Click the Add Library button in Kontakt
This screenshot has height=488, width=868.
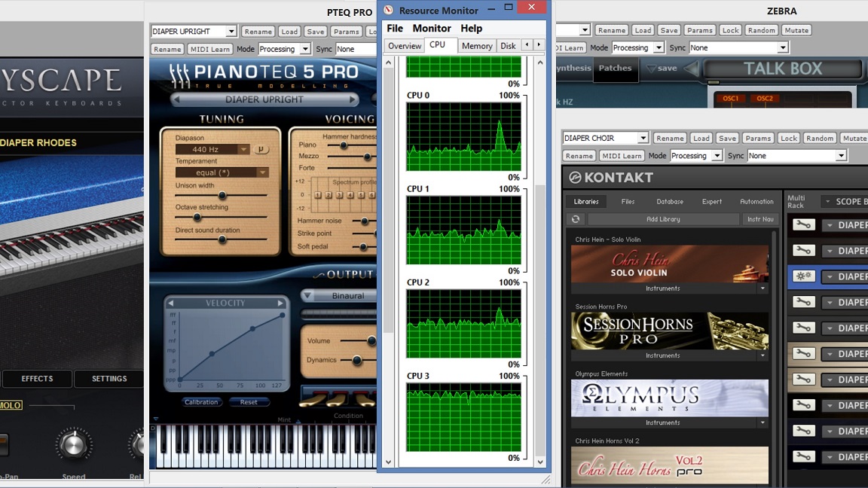[x=663, y=219]
